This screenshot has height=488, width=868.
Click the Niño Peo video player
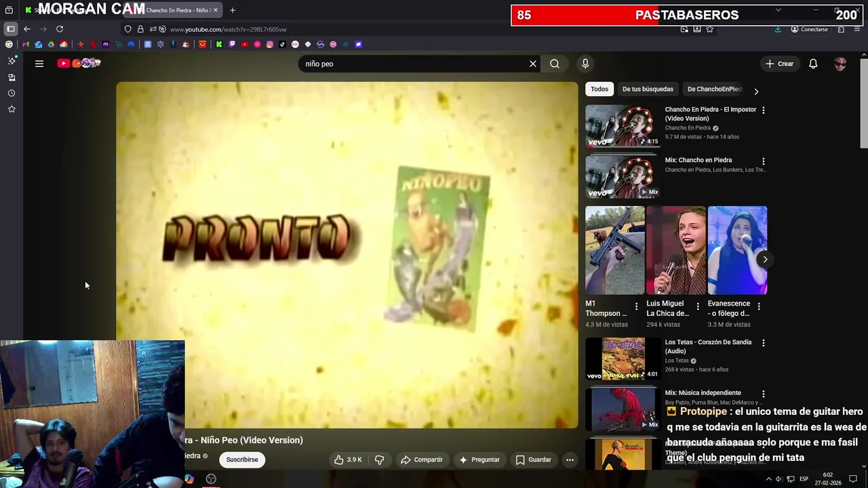(x=347, y=255)
